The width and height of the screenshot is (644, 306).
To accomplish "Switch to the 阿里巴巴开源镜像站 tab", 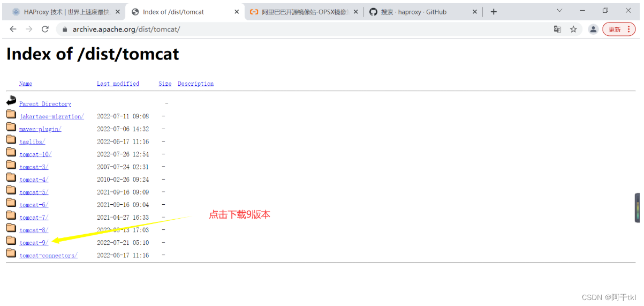I will tap(304, 12).
